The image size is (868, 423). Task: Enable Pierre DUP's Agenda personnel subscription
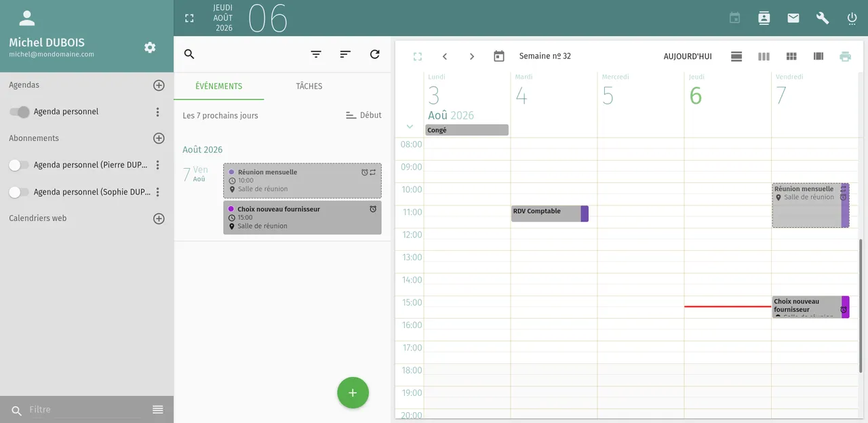click(x=19, y=165)
